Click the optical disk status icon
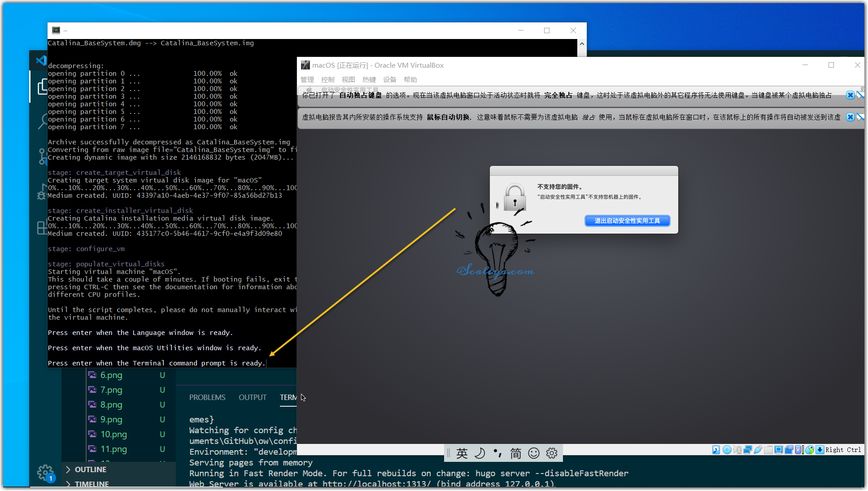 coord(727,450)
